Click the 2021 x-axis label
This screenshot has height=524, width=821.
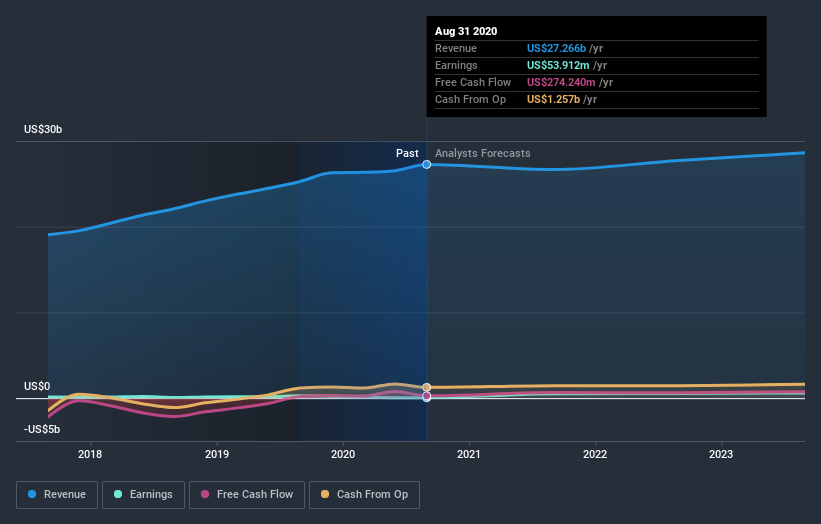(x=469, y=454)
